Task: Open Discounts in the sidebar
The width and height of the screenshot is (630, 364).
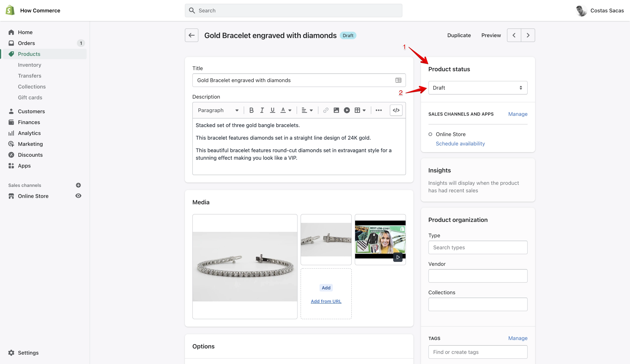Action: [x=30, y=155]
